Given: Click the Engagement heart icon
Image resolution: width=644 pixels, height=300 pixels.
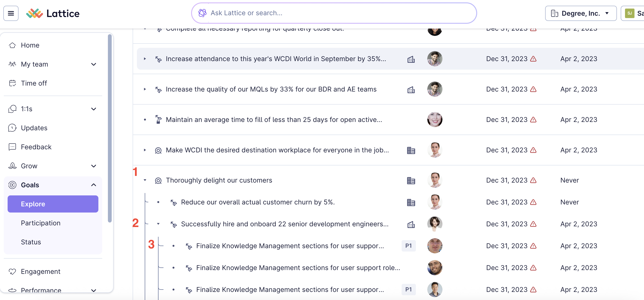Looking at the screenshot, I should point(12,271).
